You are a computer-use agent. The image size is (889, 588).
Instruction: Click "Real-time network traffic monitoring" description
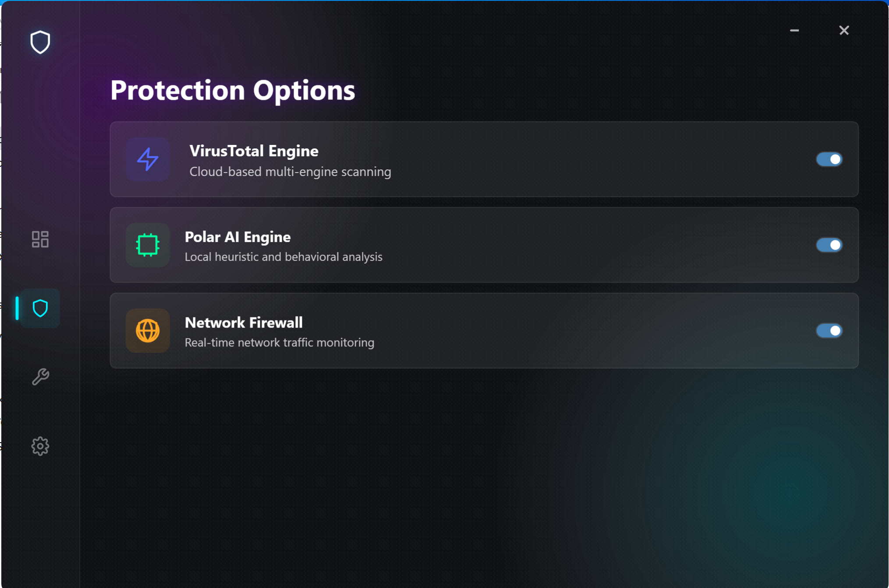(279, 342)
